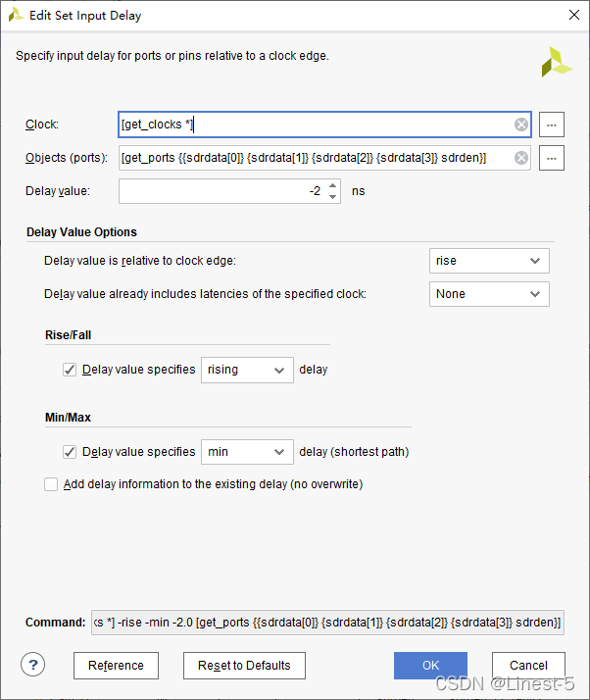Click the 'Specify input delay for ports' description text
The height and width of the screenshot is (700, 590).
tap(172, 56)
